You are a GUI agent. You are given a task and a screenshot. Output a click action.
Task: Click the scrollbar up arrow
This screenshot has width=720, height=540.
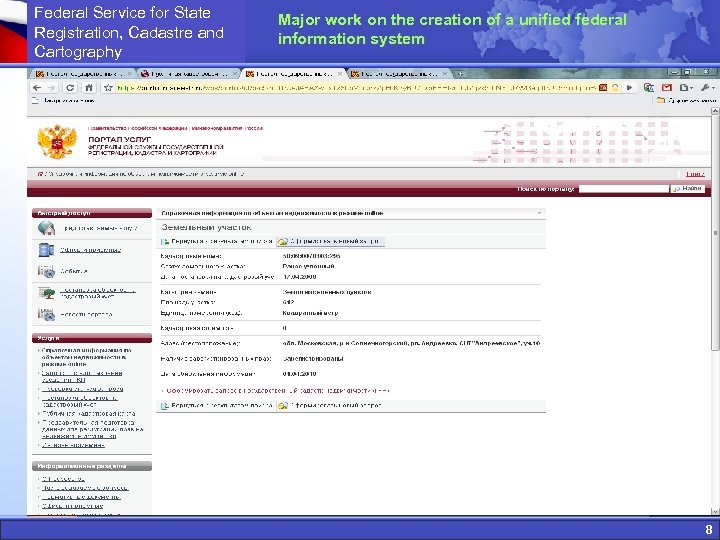click(x=715, y=111)
